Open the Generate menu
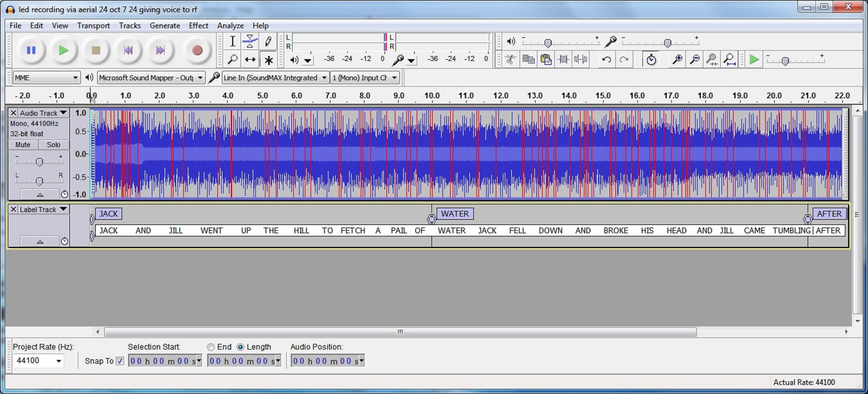The width and height of the screenshot is (868, 394). [165, 26]
